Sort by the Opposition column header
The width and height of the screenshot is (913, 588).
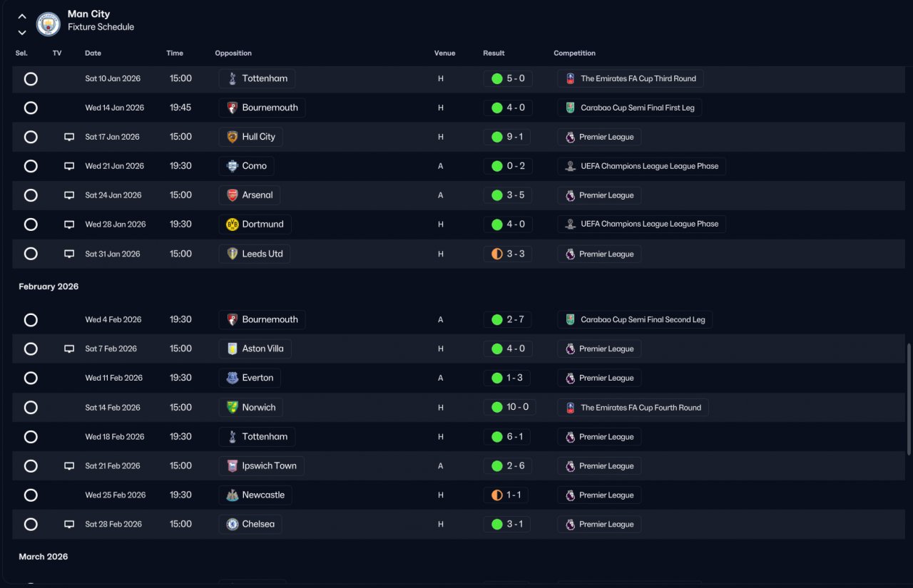coord(233,53)
